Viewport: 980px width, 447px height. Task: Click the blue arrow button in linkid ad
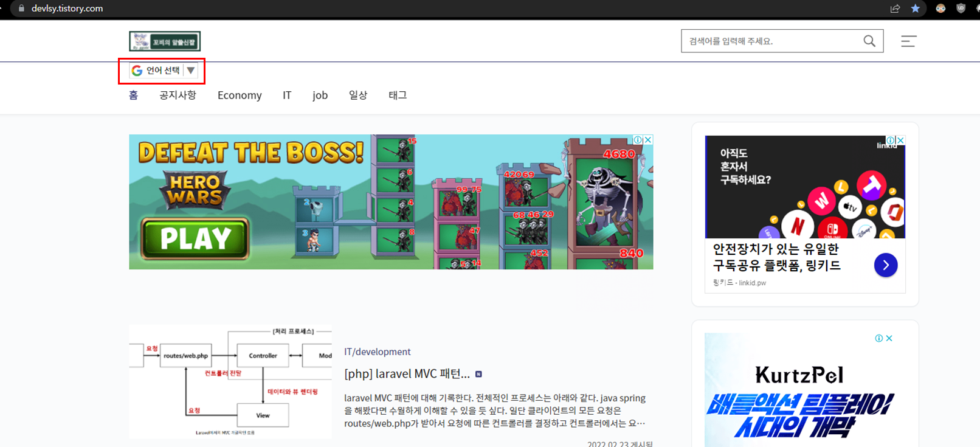[x=886, y=265]
